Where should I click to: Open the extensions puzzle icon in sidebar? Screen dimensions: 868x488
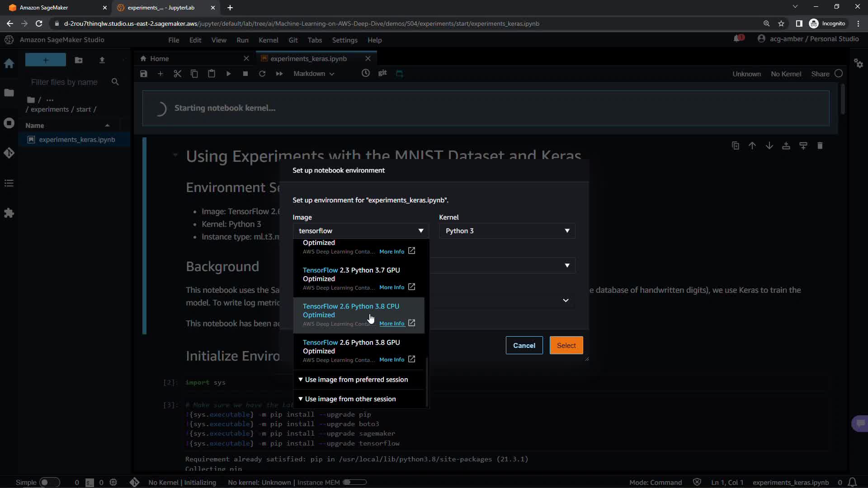(9, 213)
